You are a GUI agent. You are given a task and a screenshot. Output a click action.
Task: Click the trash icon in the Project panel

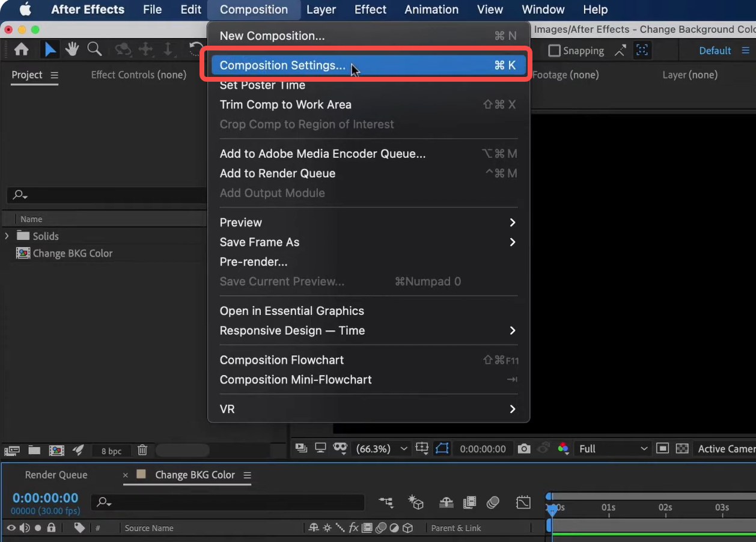(x=142, y=450)
